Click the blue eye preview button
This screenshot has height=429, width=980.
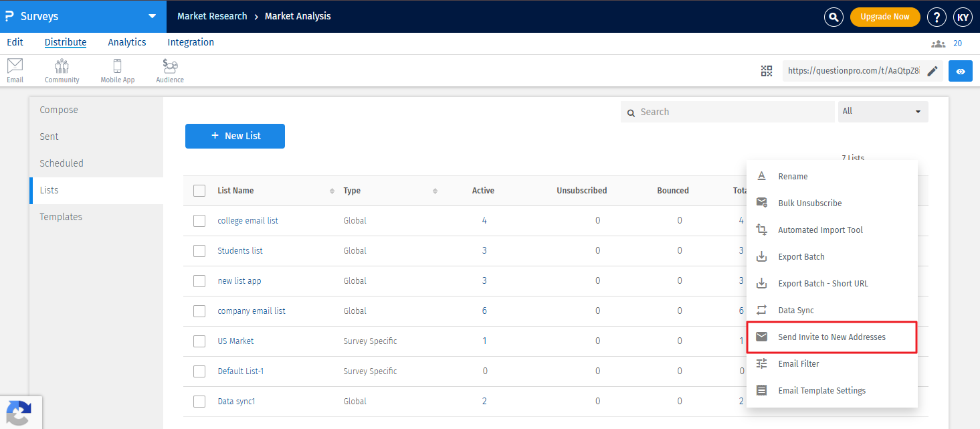961,71
